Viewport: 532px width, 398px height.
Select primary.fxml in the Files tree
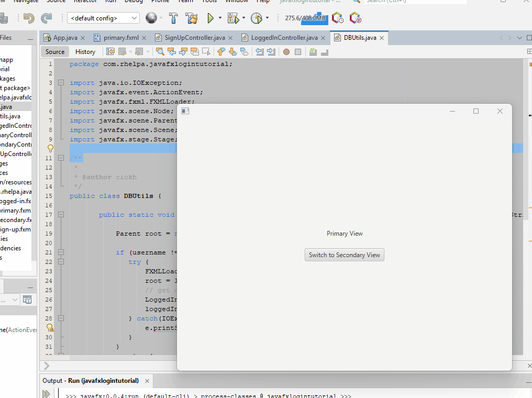(15, 211)
